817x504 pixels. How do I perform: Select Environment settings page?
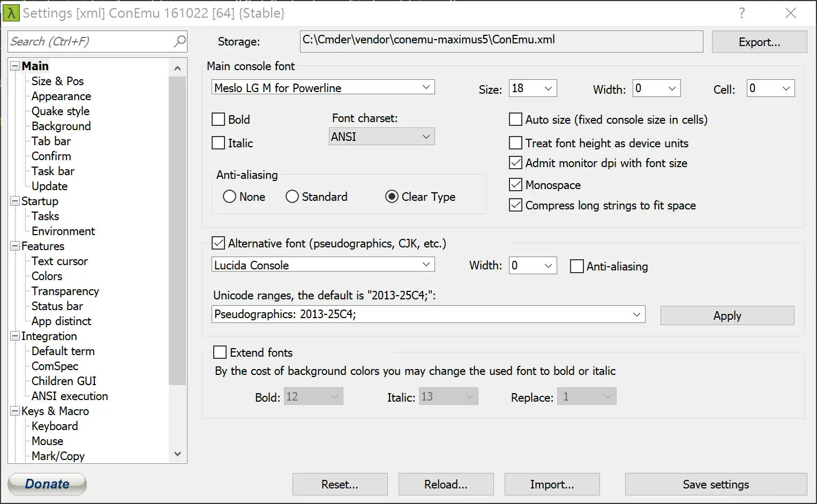pos(63,231)
